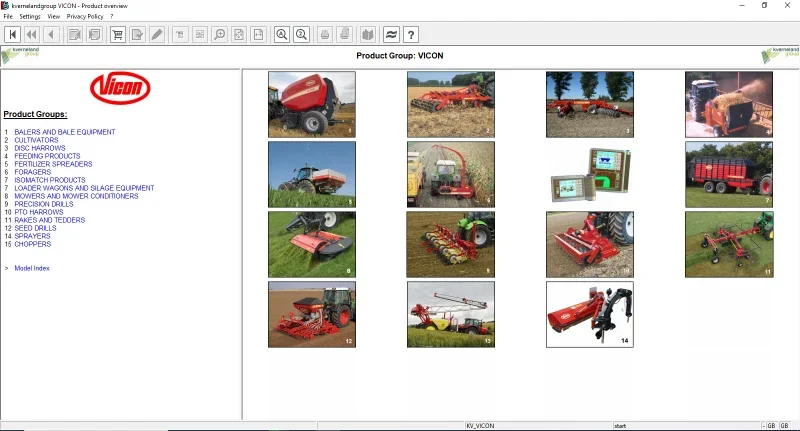This screenshot has height=431, width=800.
Task: Open the PTO HARROWS link
Action: [39, 212]
